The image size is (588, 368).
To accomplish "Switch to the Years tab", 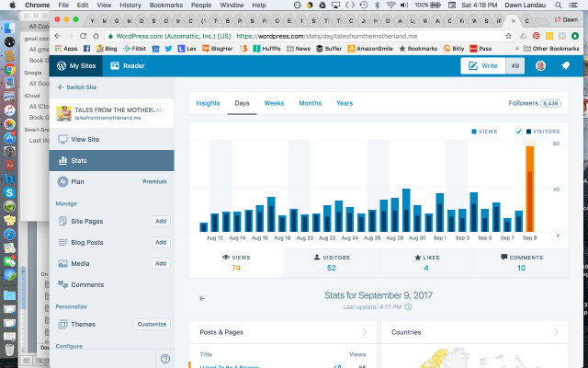I will pyautogui.click(x=345, y=103).
